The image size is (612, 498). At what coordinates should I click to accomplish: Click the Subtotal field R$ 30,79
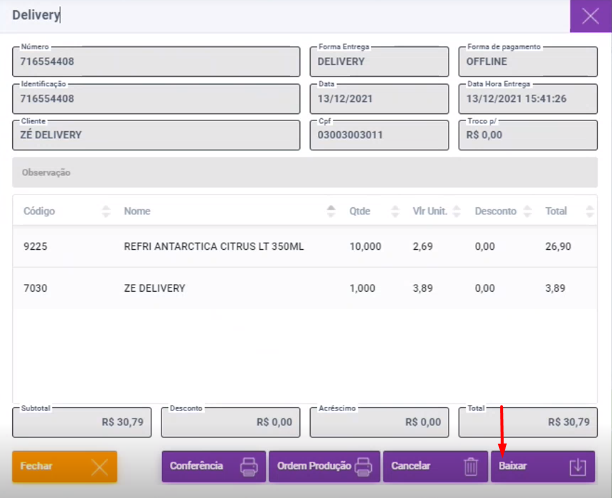pos(82,422)
